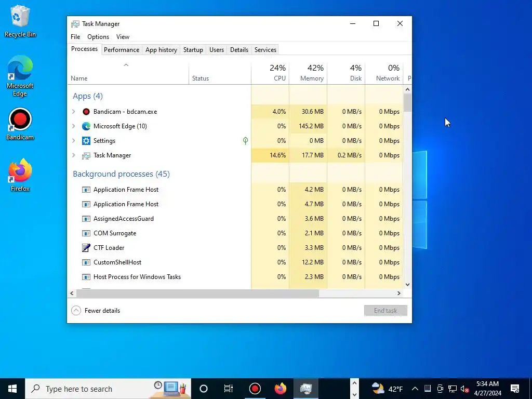Sort by the Memory column header
Screen dimensions: 532x399
[308, 73]
